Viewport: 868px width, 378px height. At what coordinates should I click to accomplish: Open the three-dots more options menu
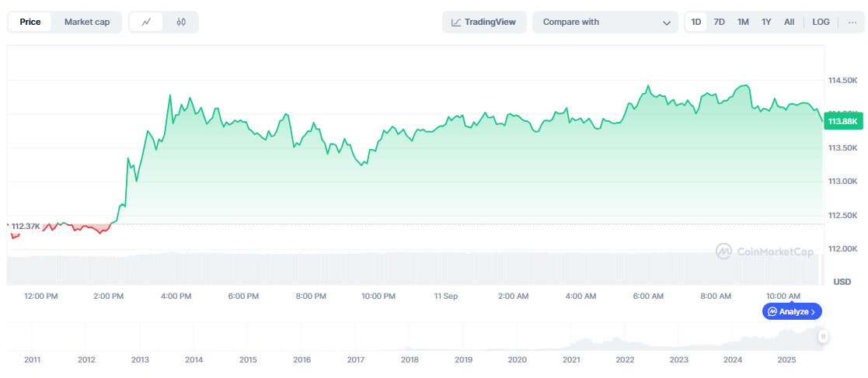click(x=852, y=22)
